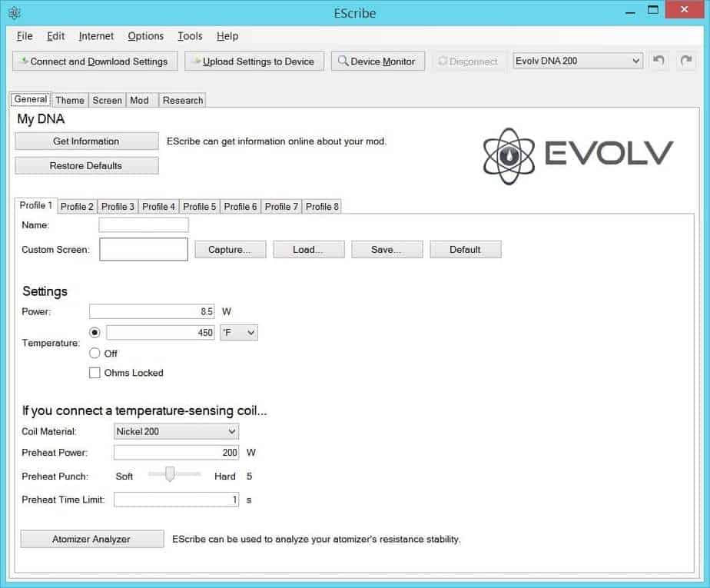Open the Edit menu

[55, 36]
